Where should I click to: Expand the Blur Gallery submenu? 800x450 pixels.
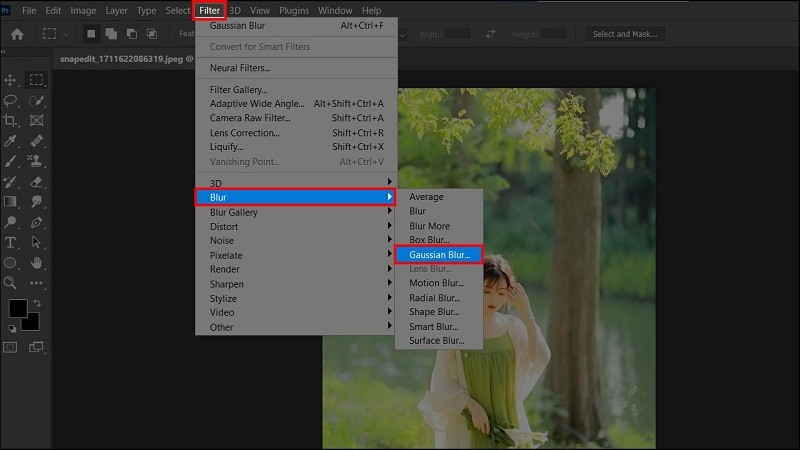coord(296,212)
